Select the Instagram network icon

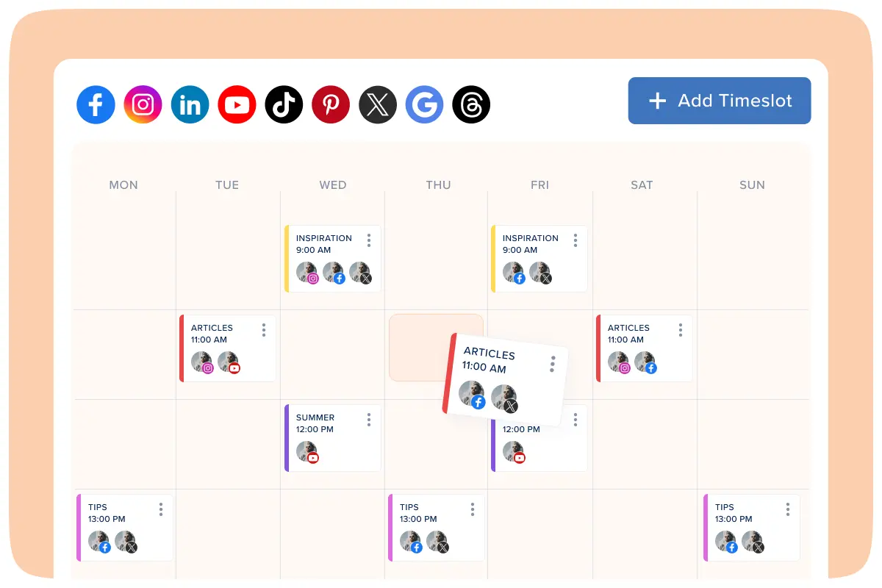143,104
